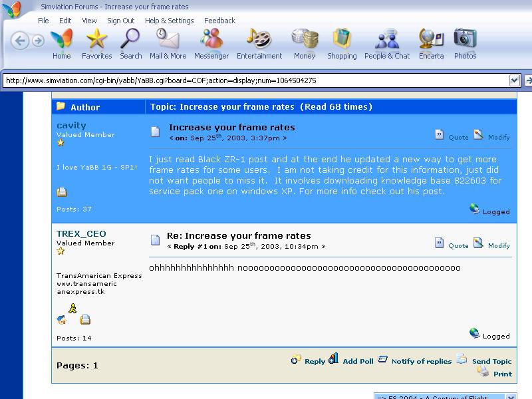This screenshot has height=399, width=532.
Task: Open cavity's user profile link
Action: point(71,126)
